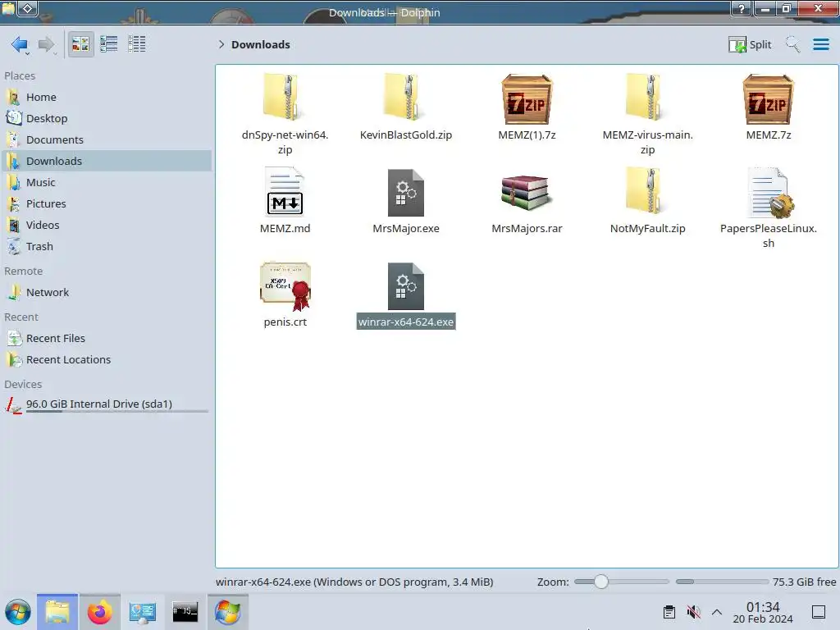Select the winrar-x64-624.exe program icon
840x630 pixels.
(405, 286)
